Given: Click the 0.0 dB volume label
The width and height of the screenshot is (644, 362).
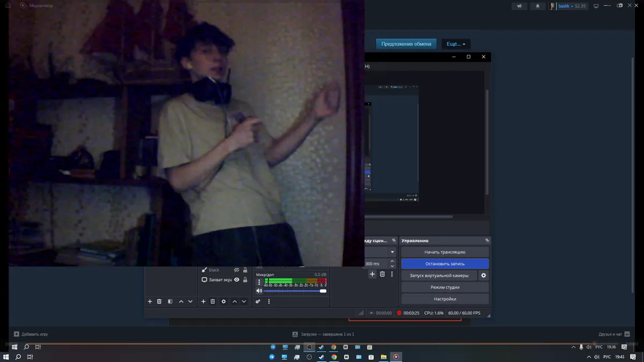Looking at the screenshot, I should [320, 275].
